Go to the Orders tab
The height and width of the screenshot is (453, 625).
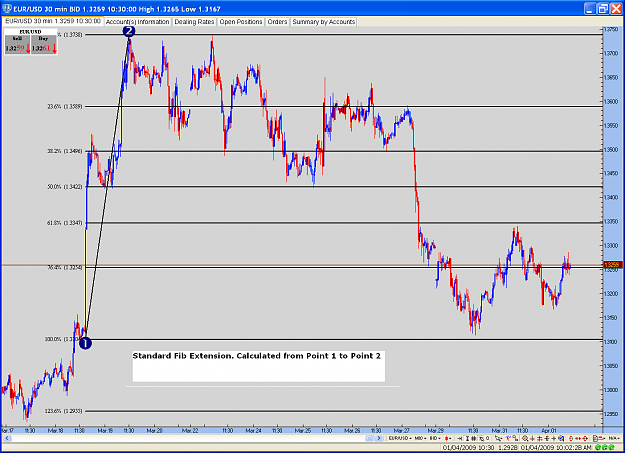277,22
